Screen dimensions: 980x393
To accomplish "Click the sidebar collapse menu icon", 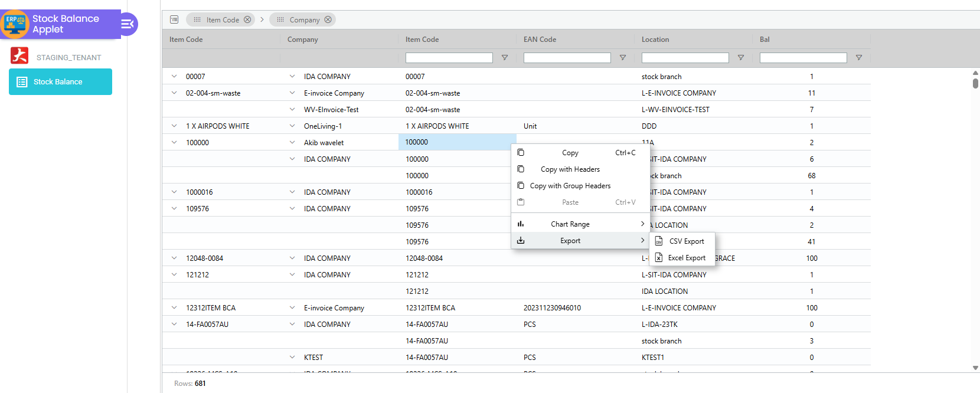I will (127, 24).
